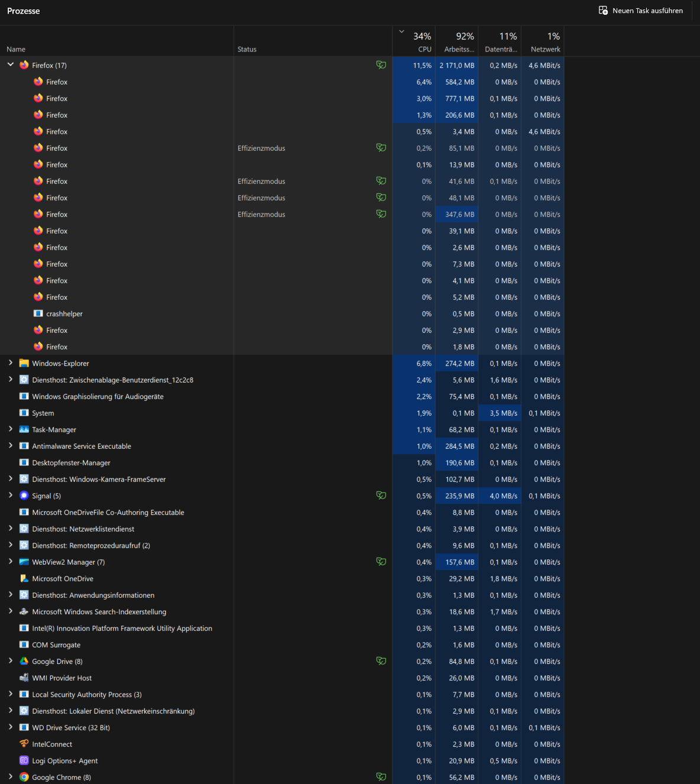The image size is (700, 784).
Task: Click the efficiency leaf icon for Firefox (17)
Action: pos(381,65)
